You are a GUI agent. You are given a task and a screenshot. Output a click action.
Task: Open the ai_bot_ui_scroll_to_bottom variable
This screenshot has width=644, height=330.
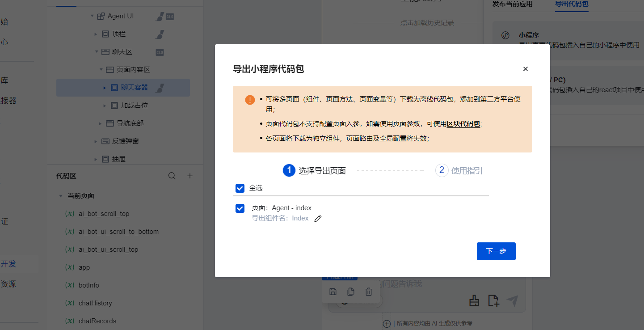[118, 232]
